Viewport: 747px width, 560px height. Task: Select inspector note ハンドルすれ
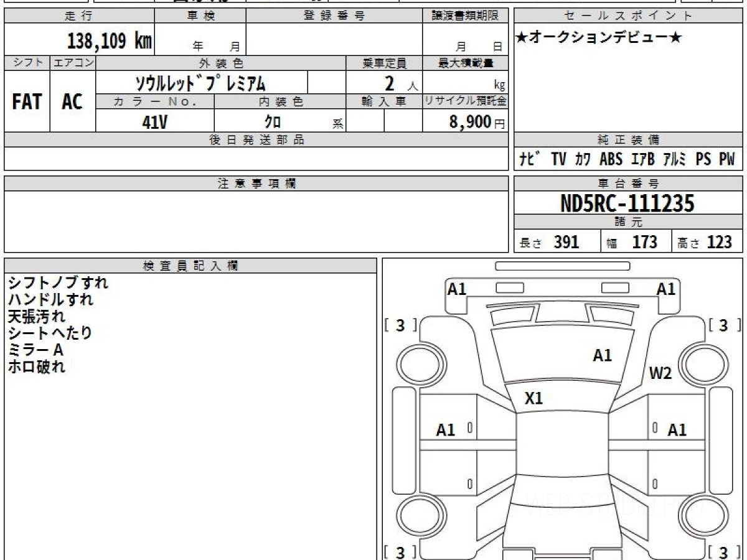(50, 299)
